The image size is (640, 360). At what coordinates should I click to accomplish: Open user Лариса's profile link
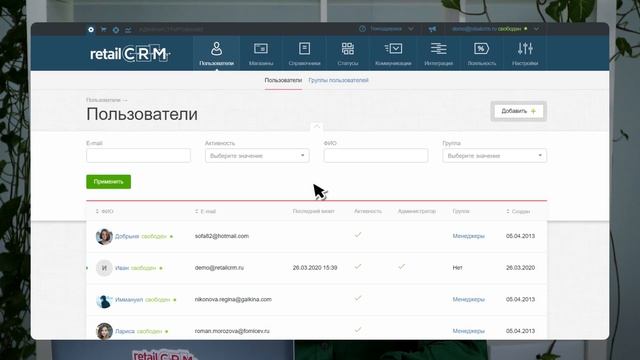tap(125, 331)
